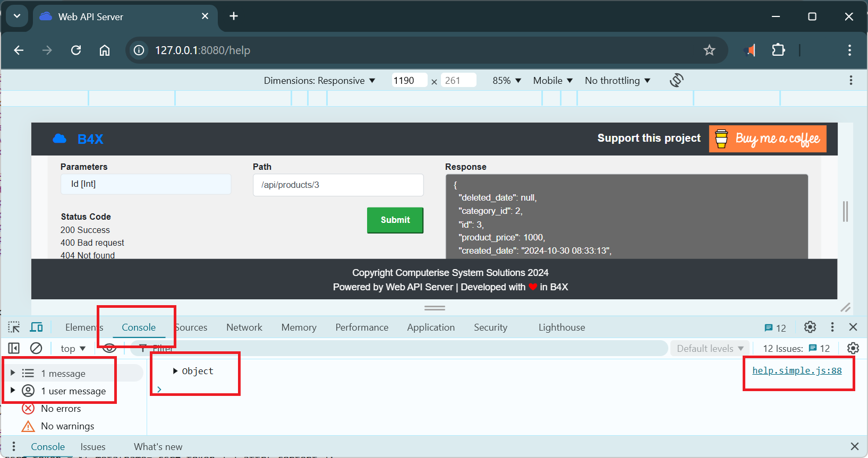The height and width of the screenshot is (458, 868).
Task: Close the bottom drawer
Action: (x=854, y=446)
